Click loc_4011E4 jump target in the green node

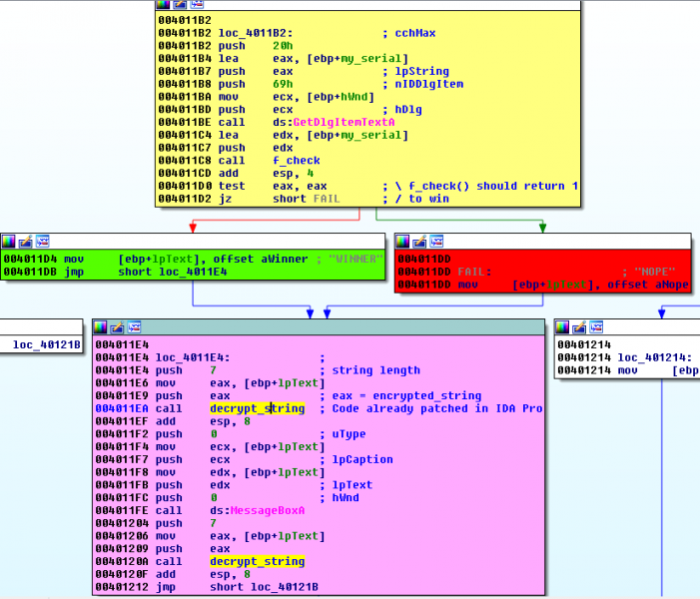(x=193, y=272)
